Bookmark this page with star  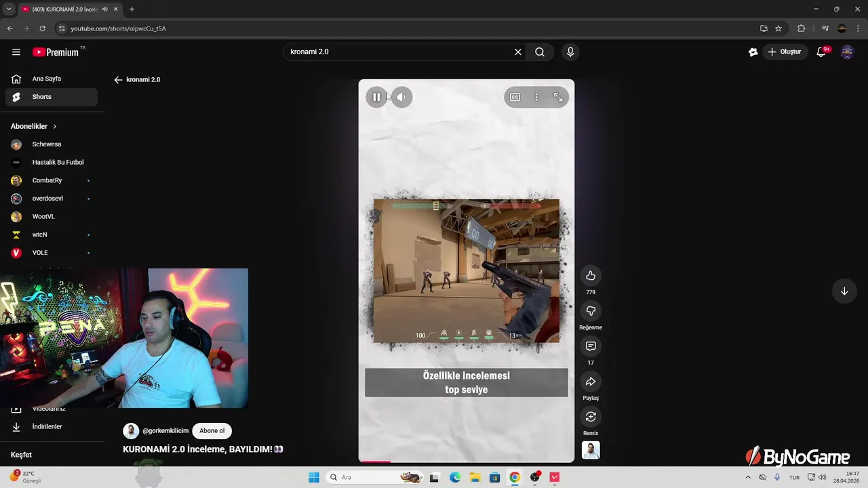[778, 28]
